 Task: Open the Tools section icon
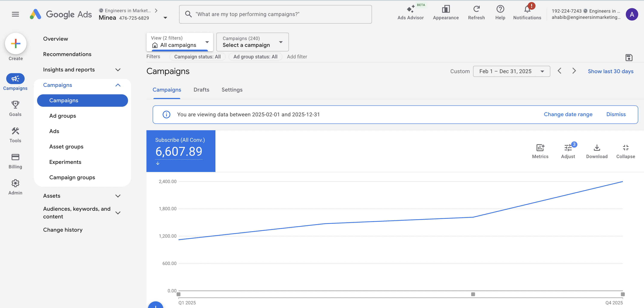pos(15,131)
